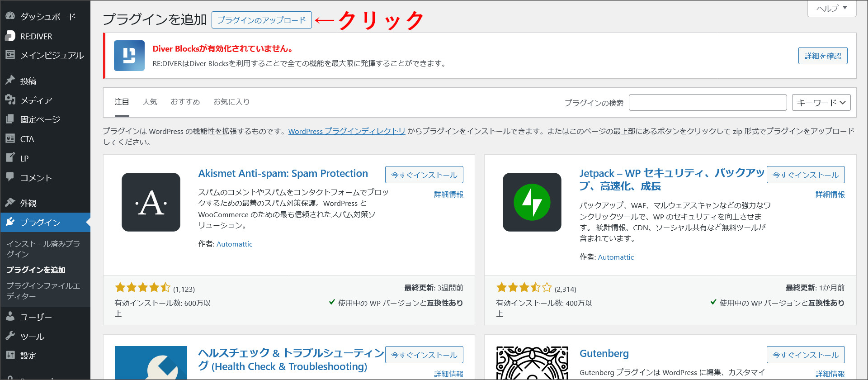Open the WordPress プラグインディレクトリ link

point(347,131)
